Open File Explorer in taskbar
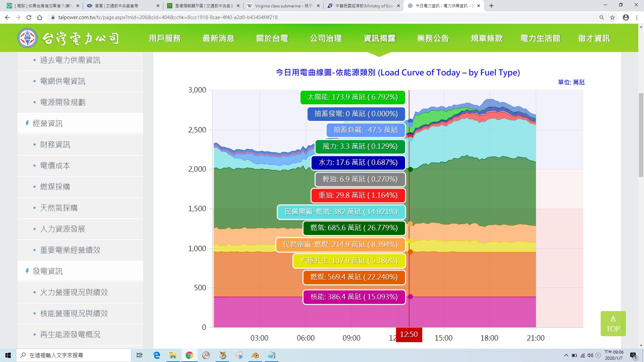644x362 pixels. click(173, 355)
